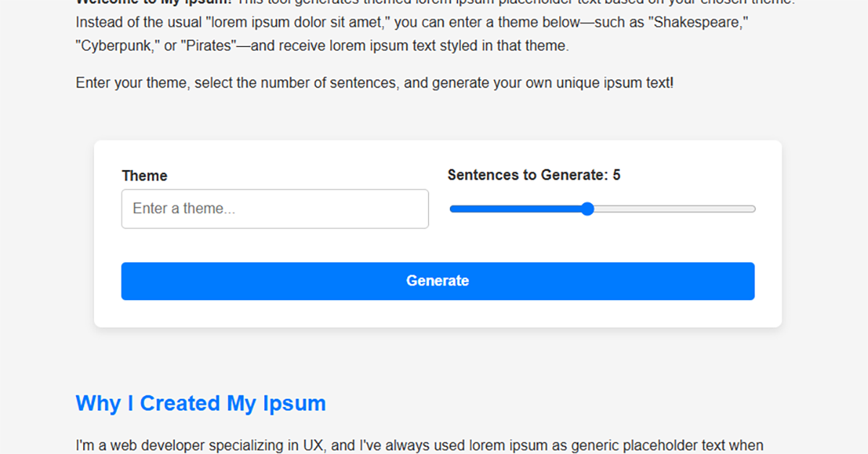
Task: Click the word "Ipsum" in the blue heading
Action: (x=293, y=403)
